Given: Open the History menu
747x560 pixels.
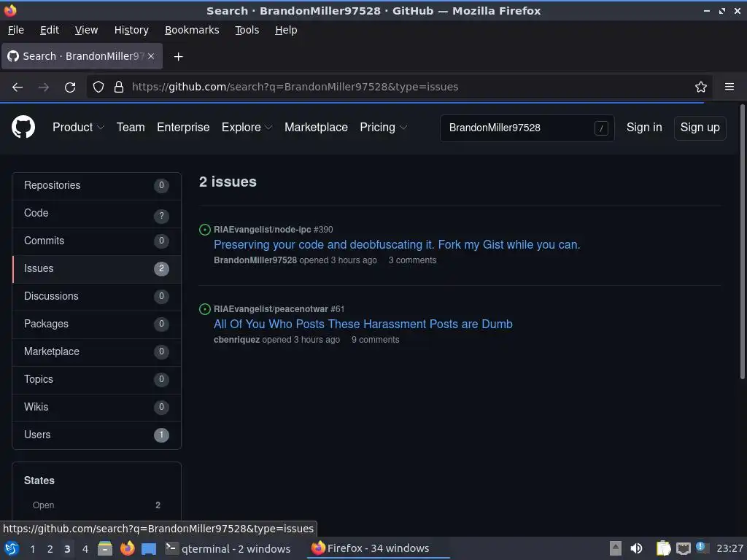Looking at the screenshot, I should 131,30.
